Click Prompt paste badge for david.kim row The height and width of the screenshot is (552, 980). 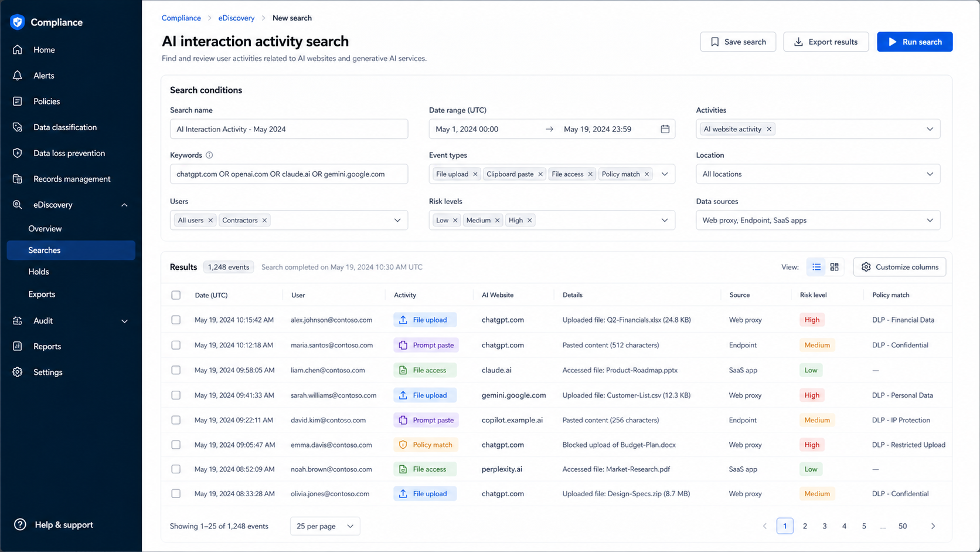[x=426, y=420]
